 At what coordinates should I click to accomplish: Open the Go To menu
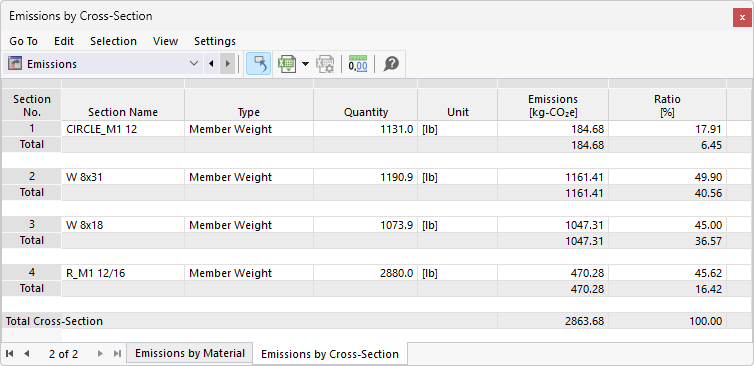coord(24,41)
